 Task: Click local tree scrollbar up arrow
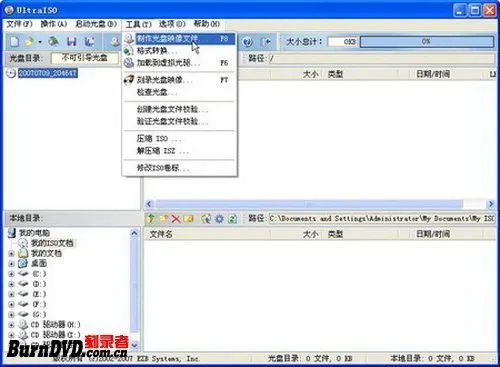point(134,233)
